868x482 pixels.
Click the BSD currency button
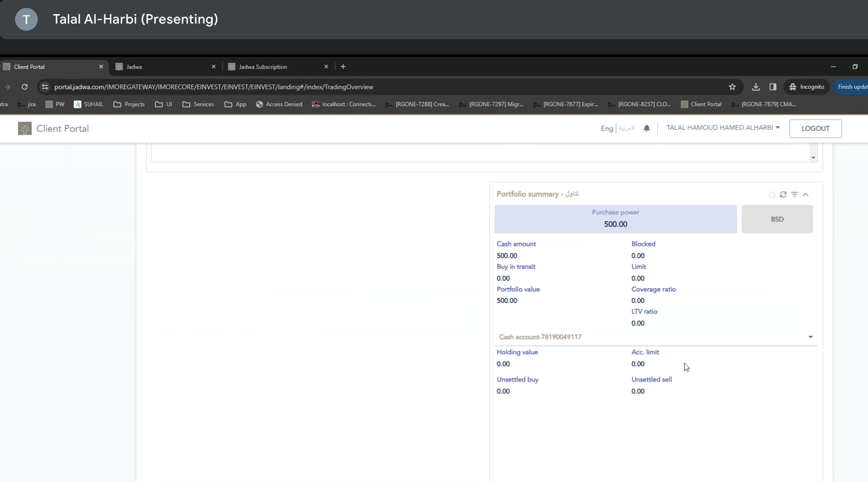[777, 219]
